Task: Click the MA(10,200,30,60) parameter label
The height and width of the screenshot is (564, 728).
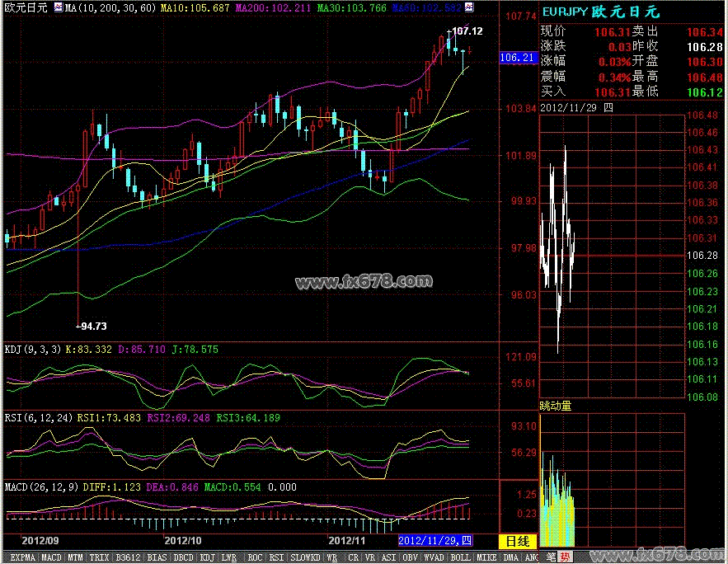Action: 111,8
